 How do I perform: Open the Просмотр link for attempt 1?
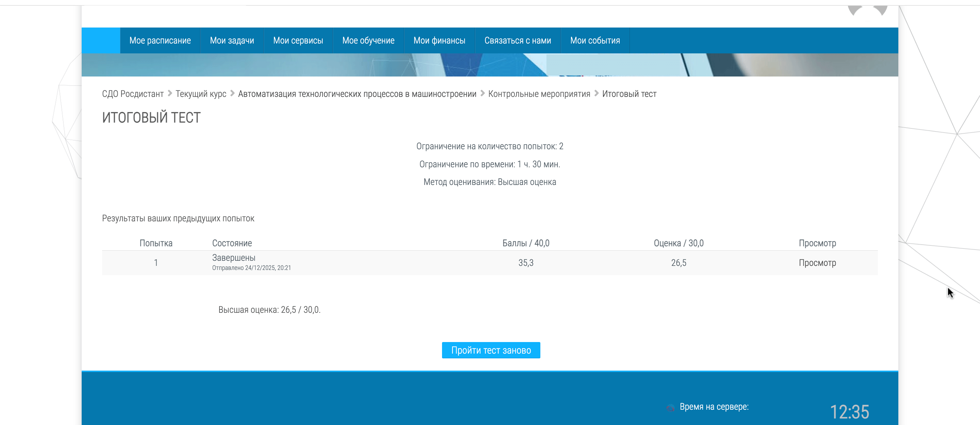pos(817,263)
